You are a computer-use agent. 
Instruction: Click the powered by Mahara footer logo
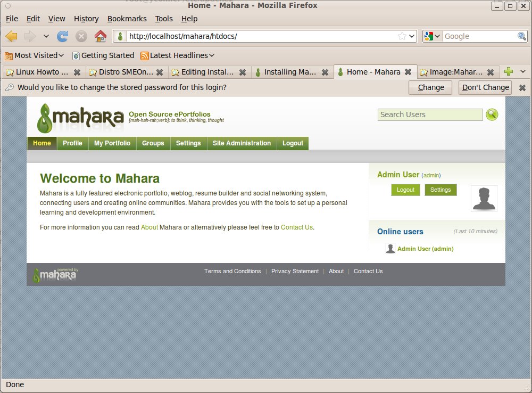(x=55, y=275)
